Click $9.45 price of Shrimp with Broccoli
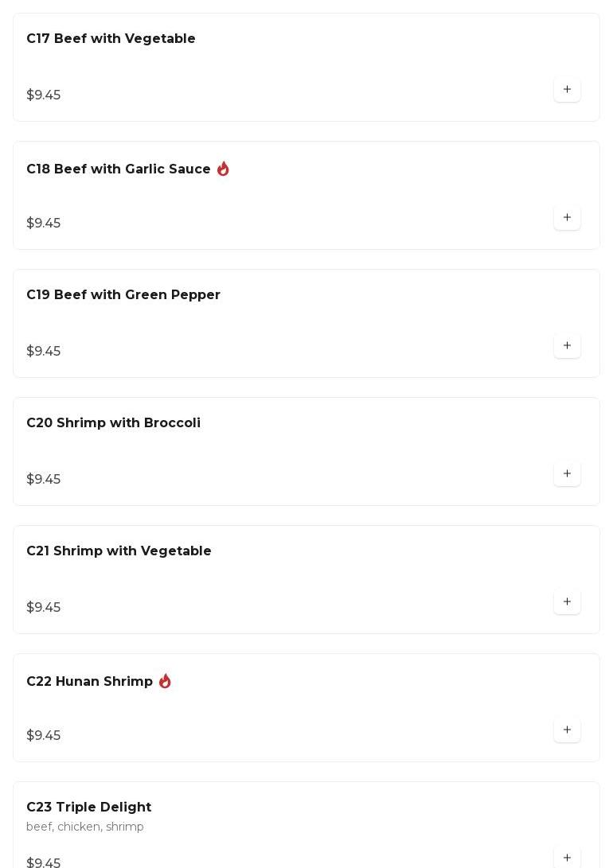Screen dimensions: 613x868 (44, 480)
